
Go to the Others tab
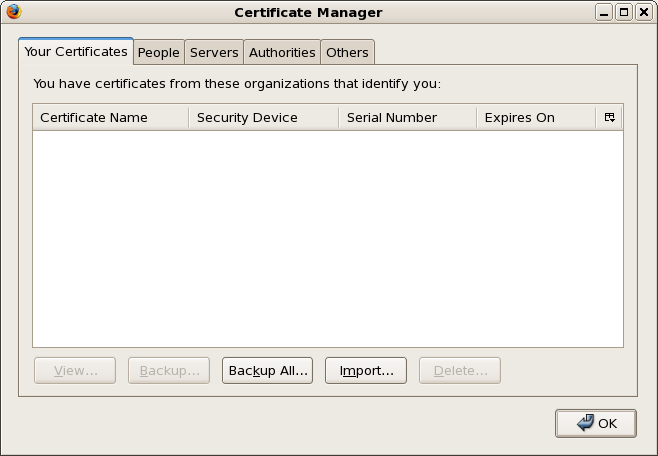[x=347, y=52]
